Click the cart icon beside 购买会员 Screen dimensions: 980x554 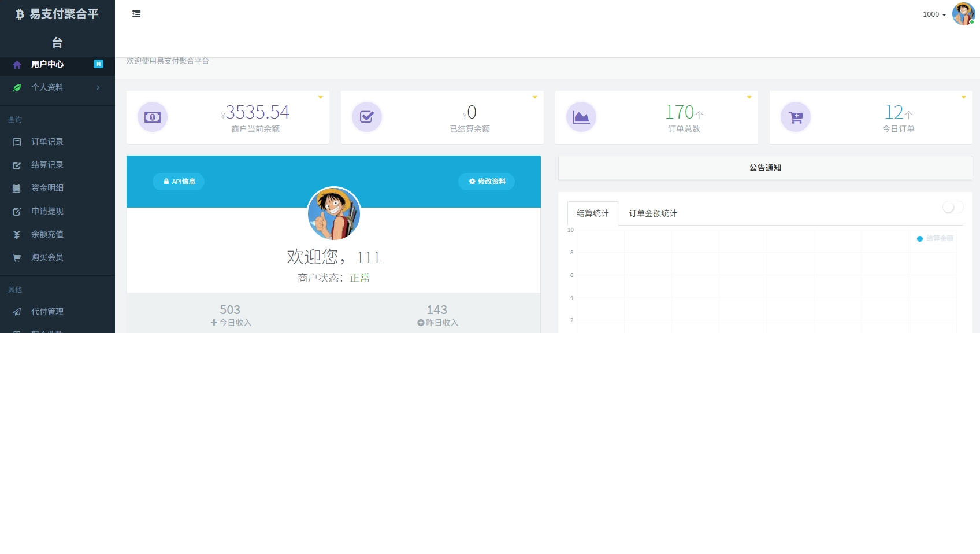[17, 258]
